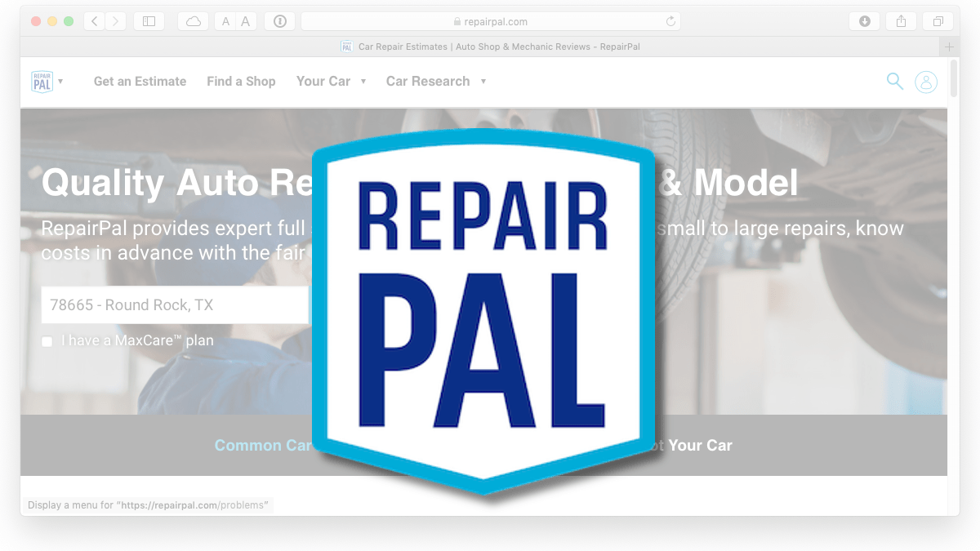Open the Find a Shop menu item
The width and height of the screenshot is (980, 551).
(241, 82)
